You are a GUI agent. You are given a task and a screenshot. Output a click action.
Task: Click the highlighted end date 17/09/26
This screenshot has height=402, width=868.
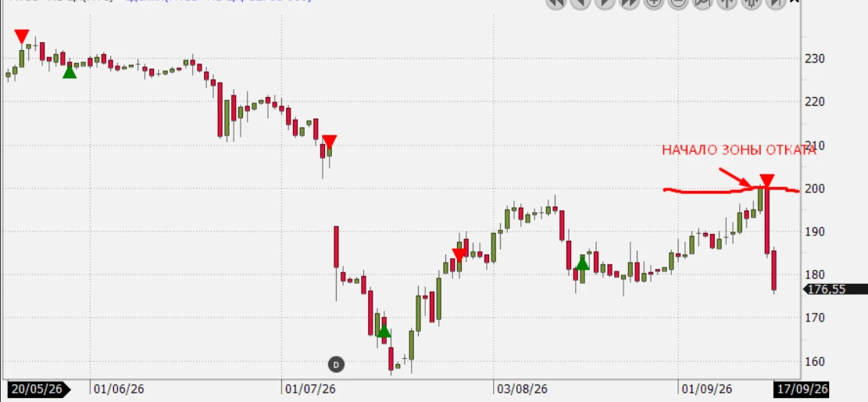pyautogui.click(x=802, y=389)
